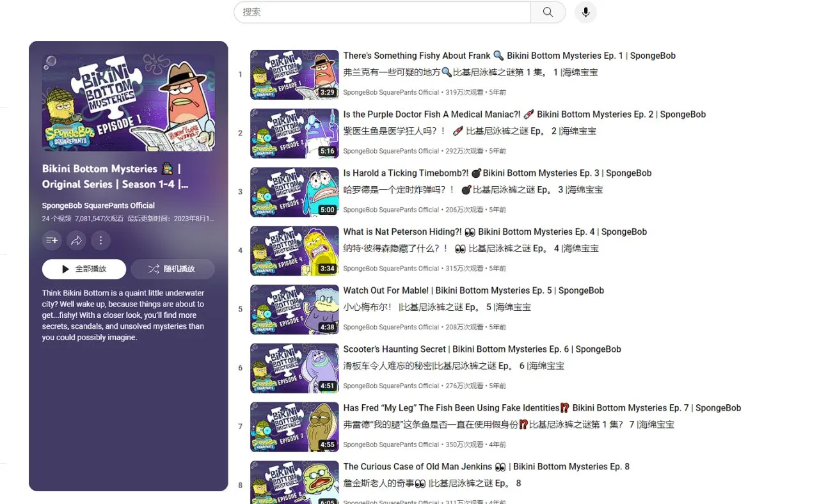Start voice search with the microphone icon
Image resolution: width=819 pixels, height=504 pixels.
(585, 12)
